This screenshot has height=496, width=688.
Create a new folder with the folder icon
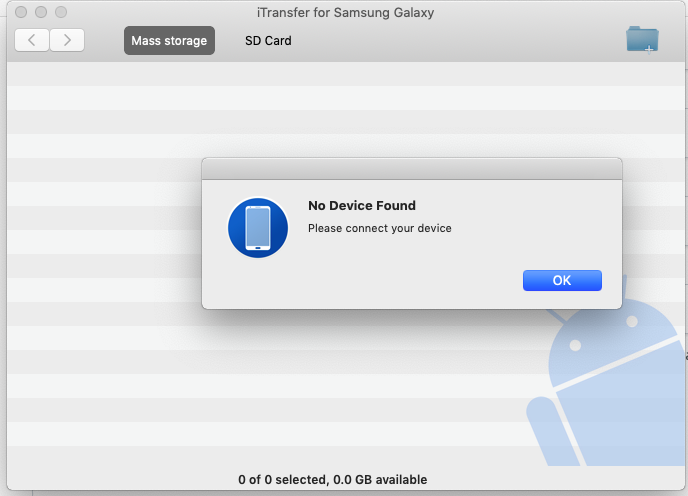[642, 40]
